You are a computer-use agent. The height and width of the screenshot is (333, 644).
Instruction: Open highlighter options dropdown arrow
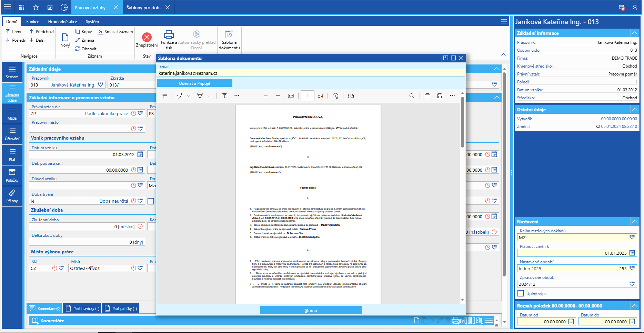click(x=188, y=96)
